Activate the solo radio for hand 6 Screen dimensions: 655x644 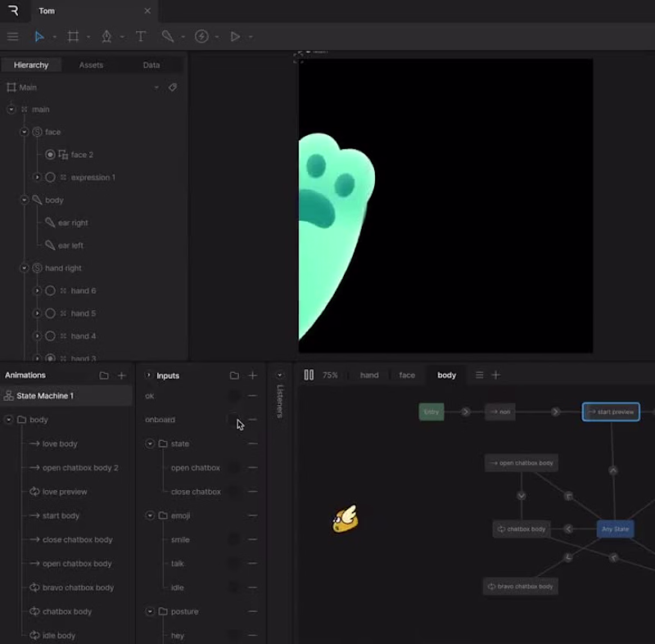click(x=50, y=291)
